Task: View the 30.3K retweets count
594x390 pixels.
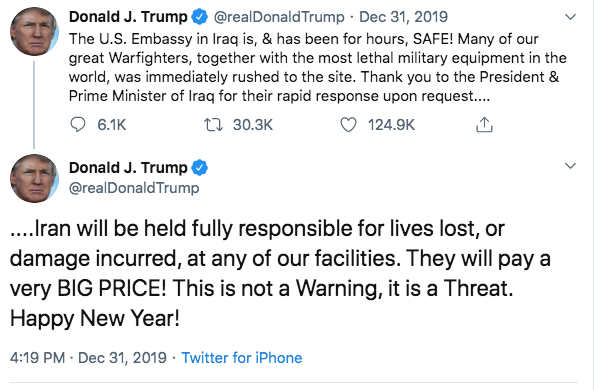Action: click(253, 125)
